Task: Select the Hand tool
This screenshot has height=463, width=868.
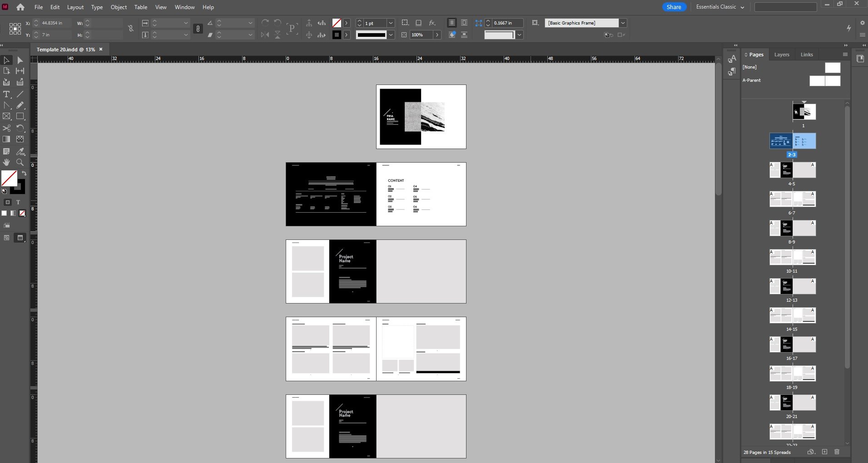Action: pos(6,162)
